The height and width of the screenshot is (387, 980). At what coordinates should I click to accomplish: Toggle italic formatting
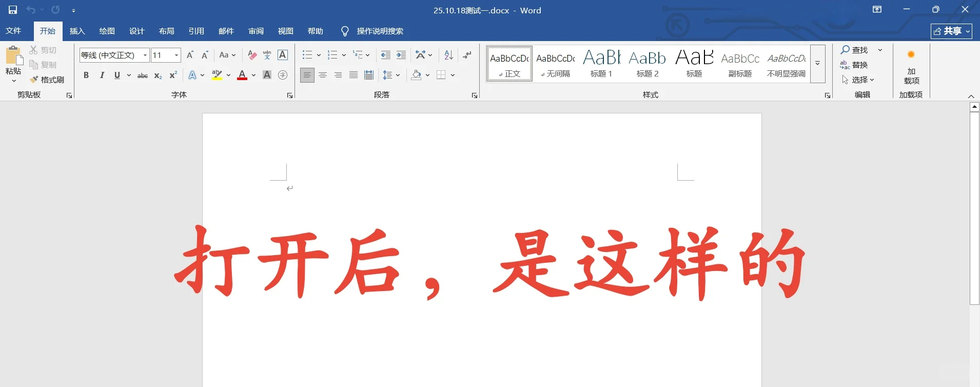click(x=102, y=75)
